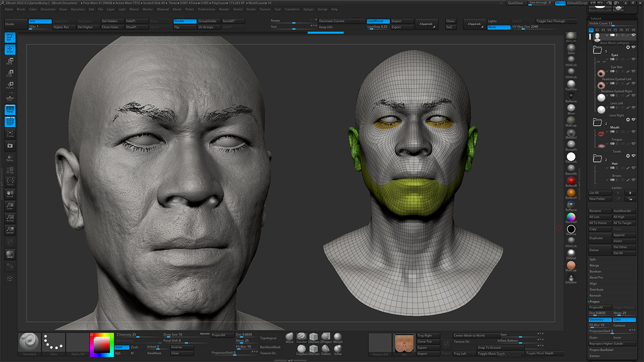Choose the Satin material sphere

571,48
